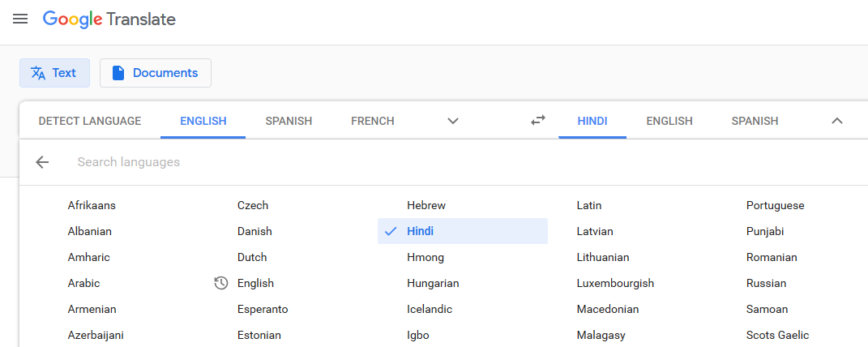The width and height of the screenshot is (868, 347).
Task: Click the recent history icon beside English
Action: 221,283
